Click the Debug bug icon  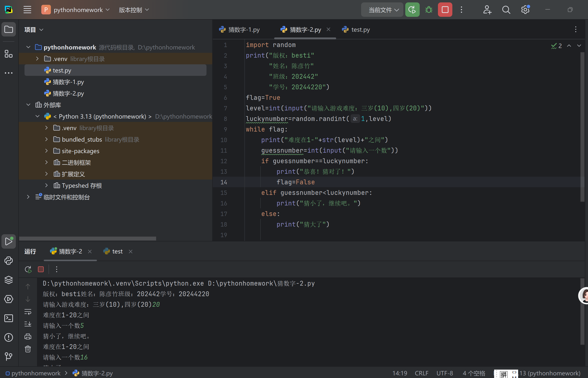point(429,10)
